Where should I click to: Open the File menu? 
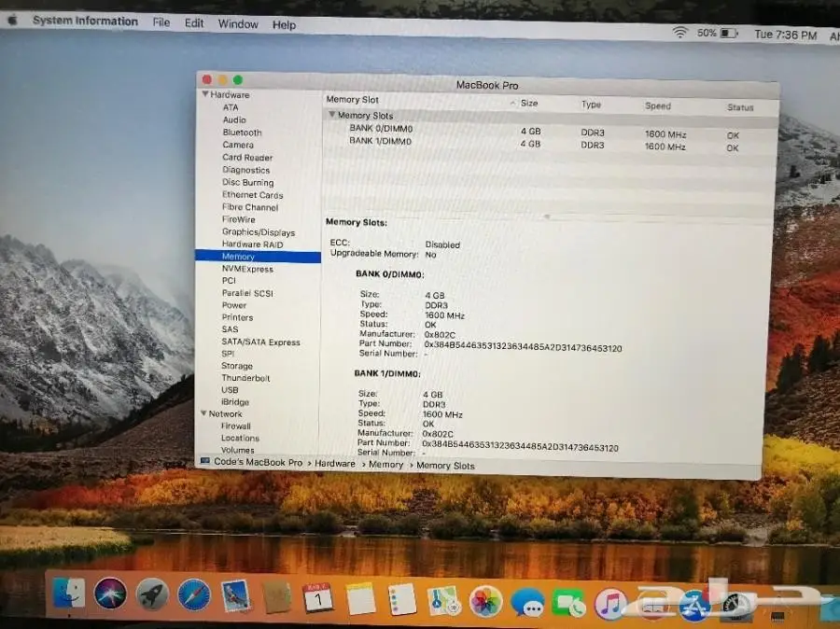coord(161,22)
